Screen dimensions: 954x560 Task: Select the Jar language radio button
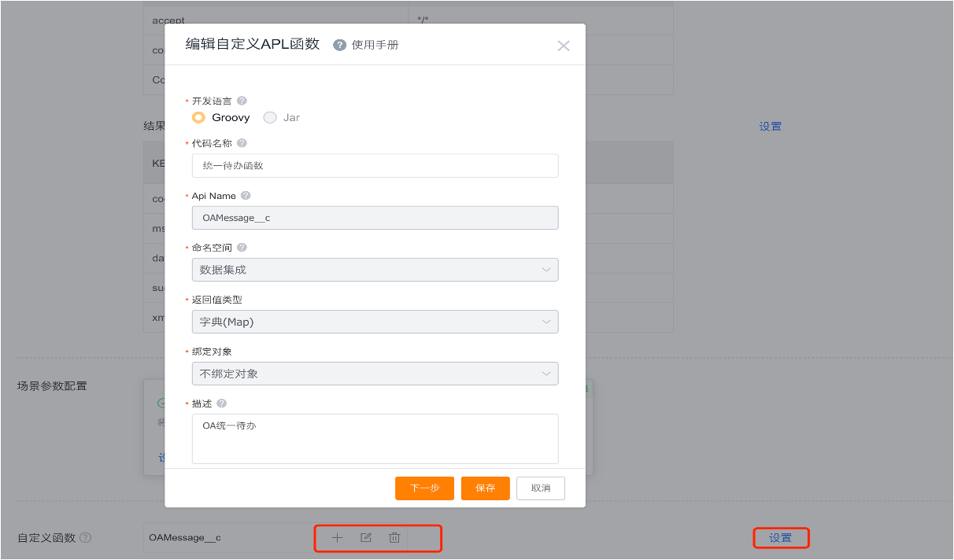click(270, 117)
